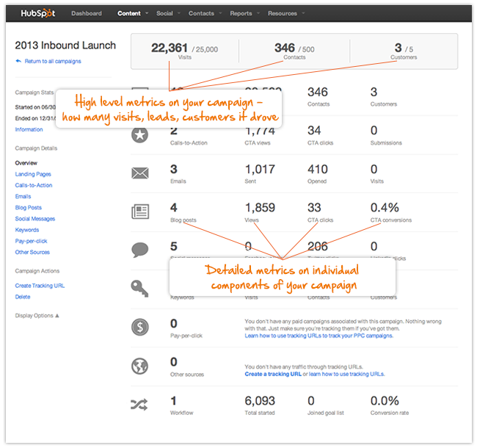The width and height of the screenshot is (477, 448).
Task: Click the Other sources globe icon
Action: [140, 366]
